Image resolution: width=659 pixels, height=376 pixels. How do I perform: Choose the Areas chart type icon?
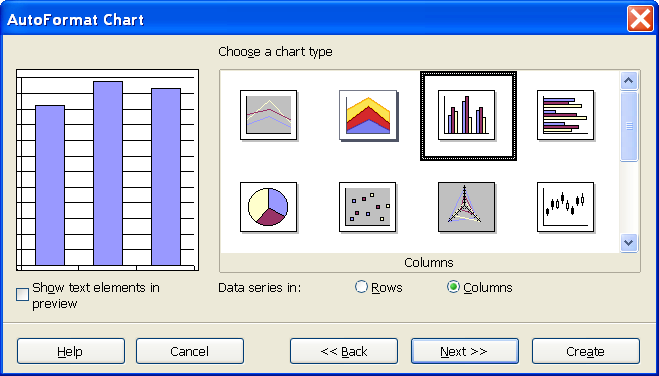[x=368, y=115]
